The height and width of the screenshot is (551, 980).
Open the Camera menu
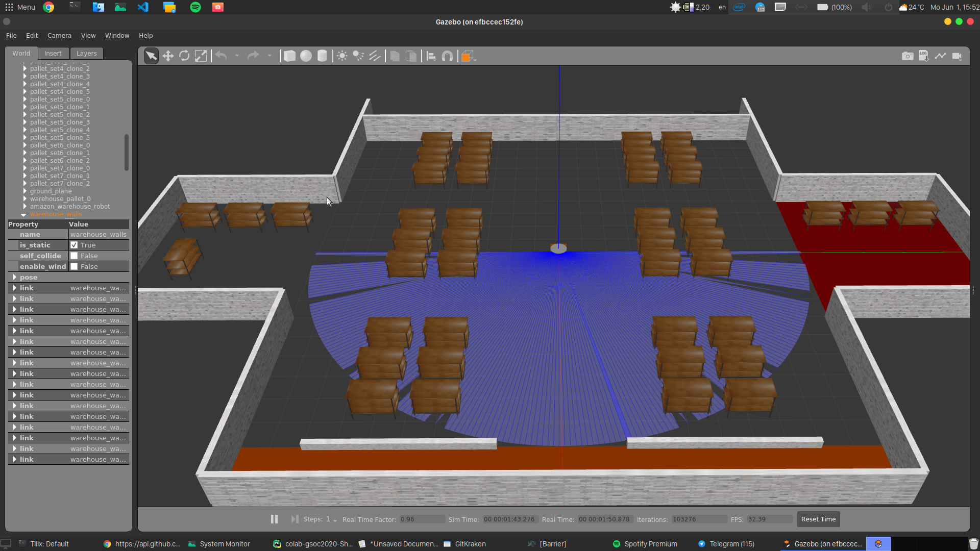59,36
